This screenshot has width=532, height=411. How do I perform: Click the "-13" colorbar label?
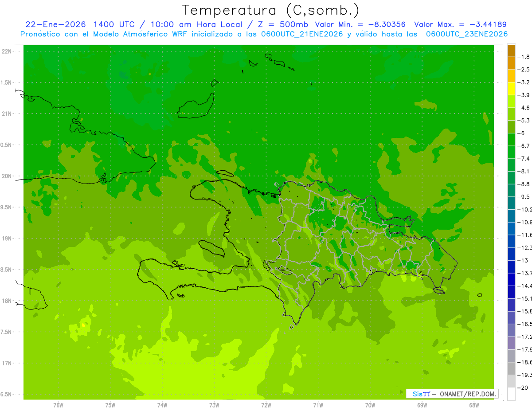523,260
